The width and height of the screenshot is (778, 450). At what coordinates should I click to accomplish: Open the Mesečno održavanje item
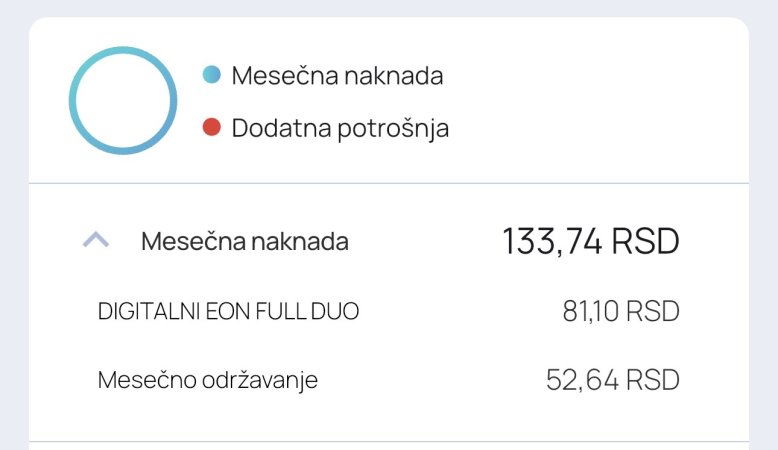pyautogui.click(x=208, y=380)
